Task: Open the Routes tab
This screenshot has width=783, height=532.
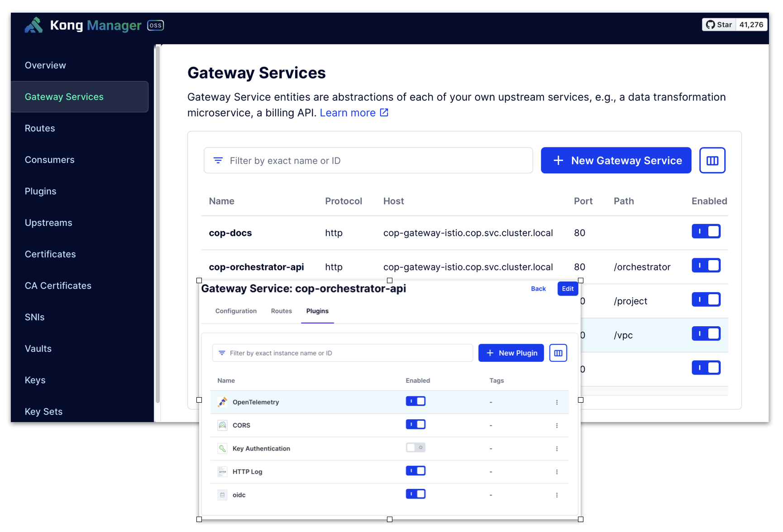Action: click(x=281, y=311)
